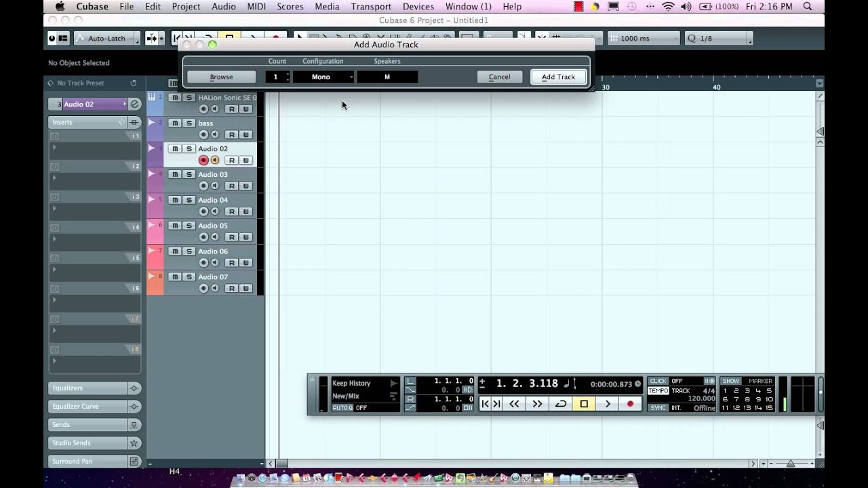Go to previous marker in transport
The height and width of the screenshot is (488, 868).
[x=485, y=404]
